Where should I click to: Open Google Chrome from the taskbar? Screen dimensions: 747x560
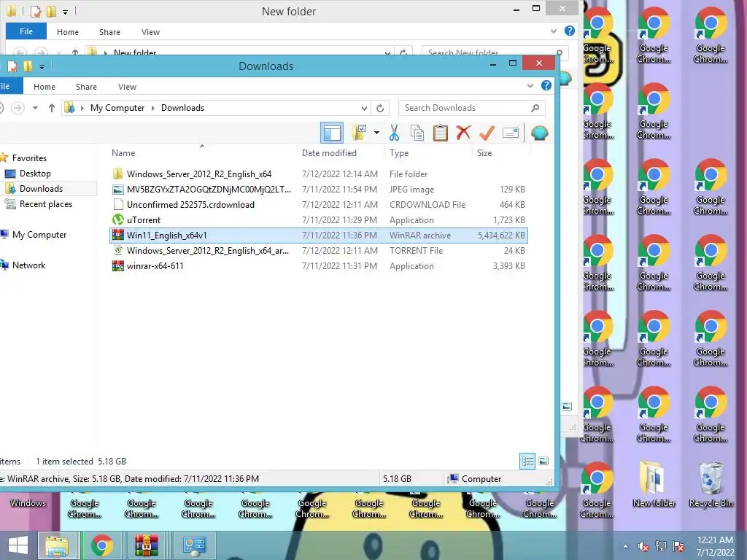coord(102,545)
